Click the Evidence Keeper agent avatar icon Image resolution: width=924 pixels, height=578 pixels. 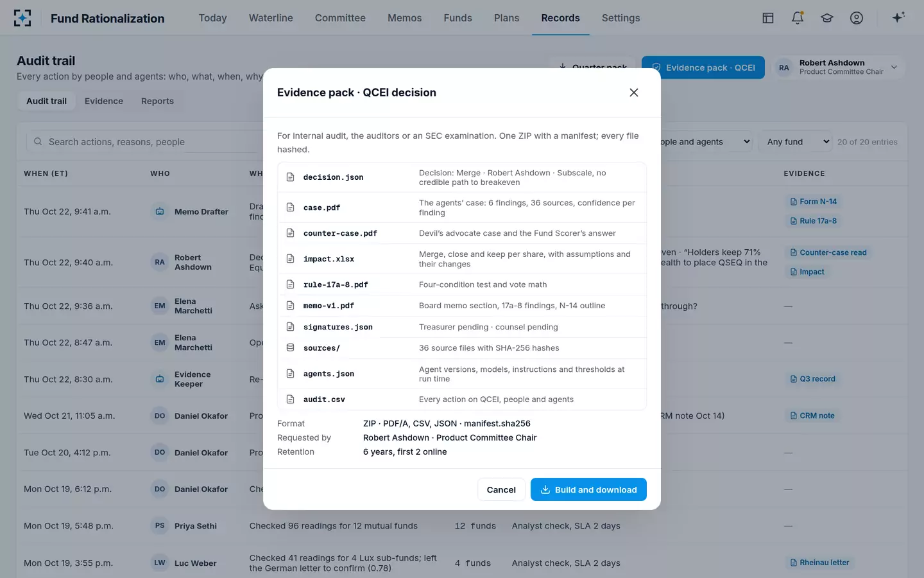pos(160,379)
